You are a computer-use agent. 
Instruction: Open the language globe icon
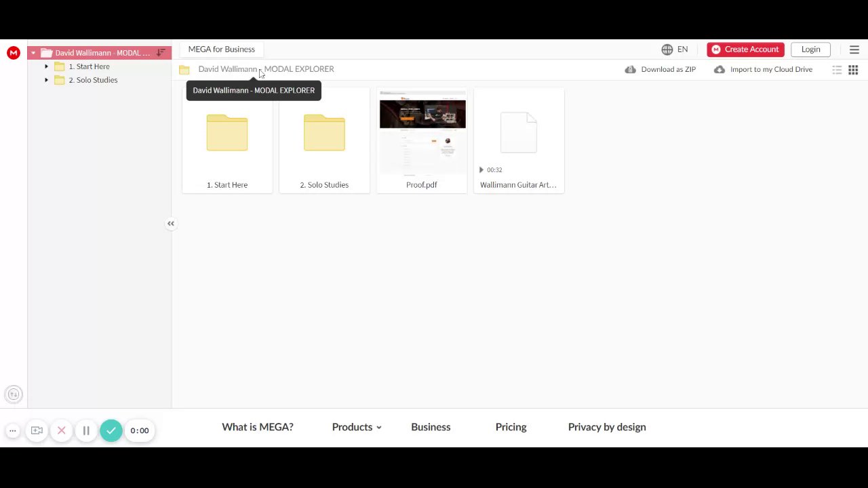point(667,49)
